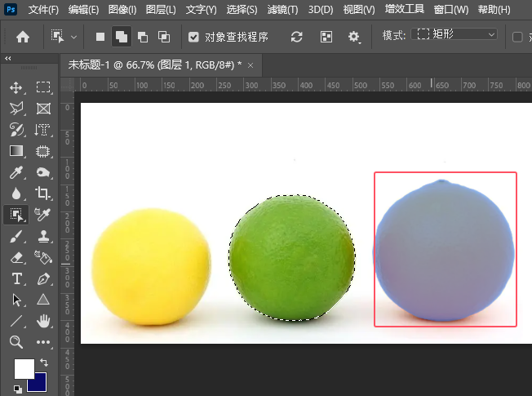
Task: Select the Clone Stamp tool
Action: (x=43, y=237)
